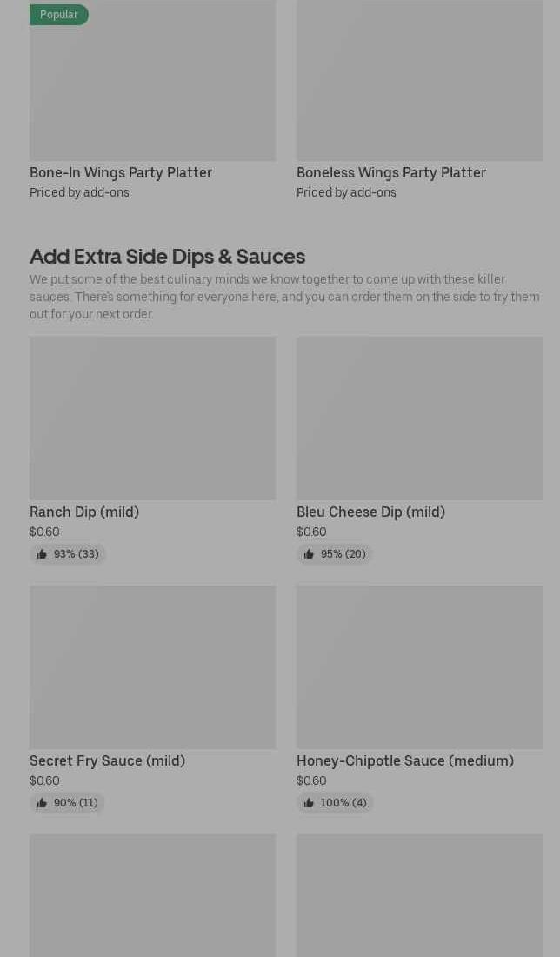Image resolution: width=560 pixels, height=957 pixels.
Task: Click the thumbs-up icon under Secret Fry Sauce
Action: pyautogui.click(x=42, y=803)
